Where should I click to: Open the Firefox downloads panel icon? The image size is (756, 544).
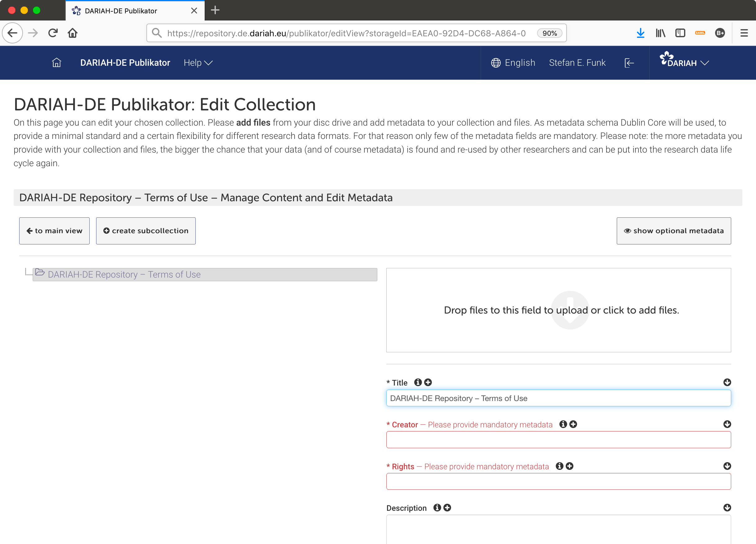tap(641, 33)
